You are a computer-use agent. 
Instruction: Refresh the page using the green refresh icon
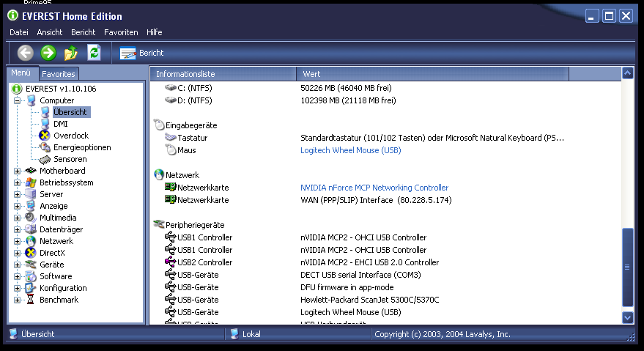click(x=94, y=53)
